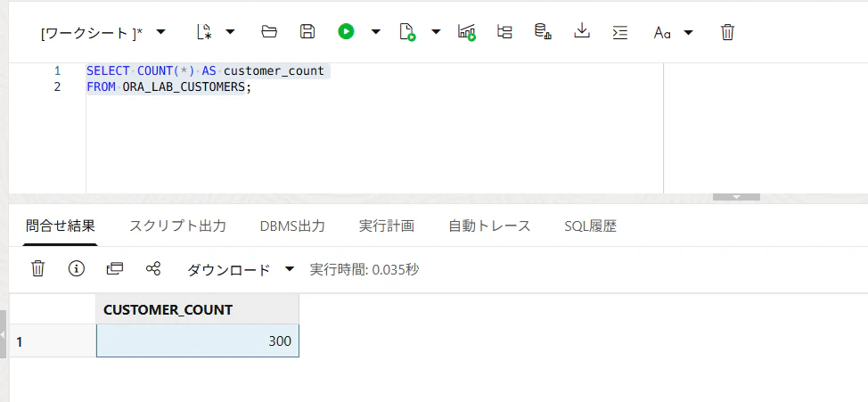Click the run script icon

coord(407,31)
